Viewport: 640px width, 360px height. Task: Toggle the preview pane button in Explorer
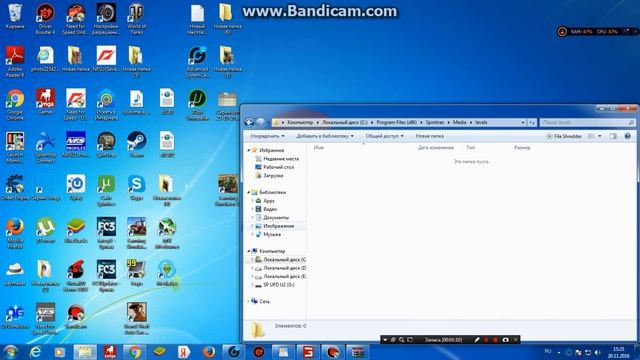click(613, 136)
